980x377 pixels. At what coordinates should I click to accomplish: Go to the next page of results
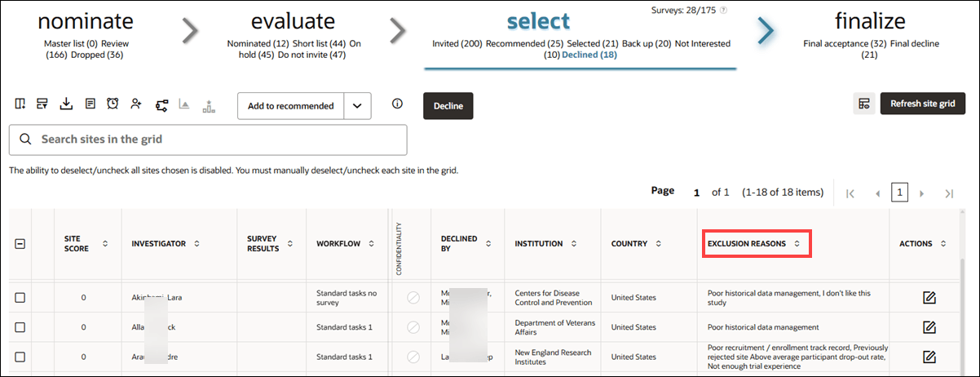(921, 193)
